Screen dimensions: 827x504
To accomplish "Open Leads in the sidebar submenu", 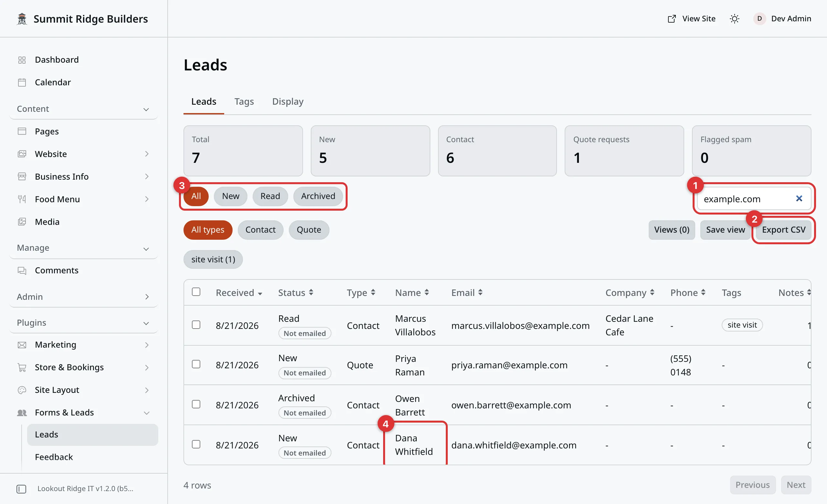I will tap(92, 435).
